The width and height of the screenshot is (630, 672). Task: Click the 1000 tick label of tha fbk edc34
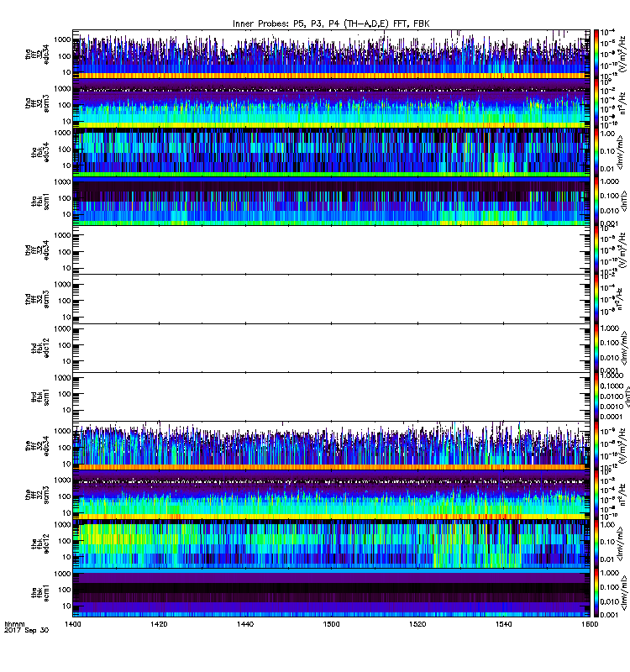(61, 133)
